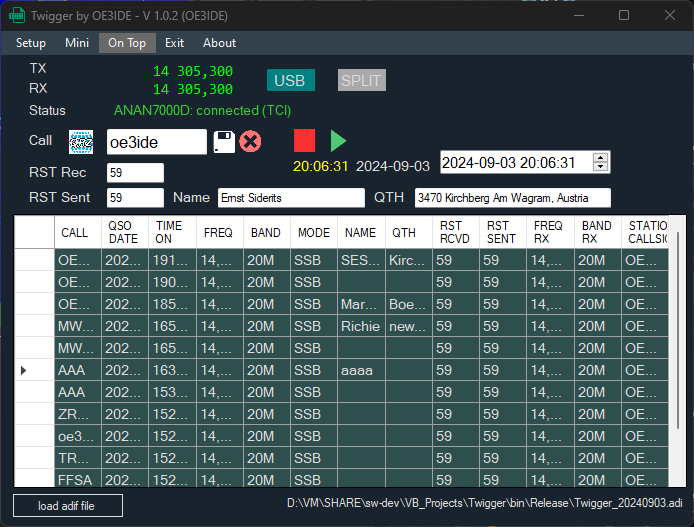Select the FFSA call cell
Image resolution: width=694 pixels, height=527 pixels.
[x=78, y=480]
